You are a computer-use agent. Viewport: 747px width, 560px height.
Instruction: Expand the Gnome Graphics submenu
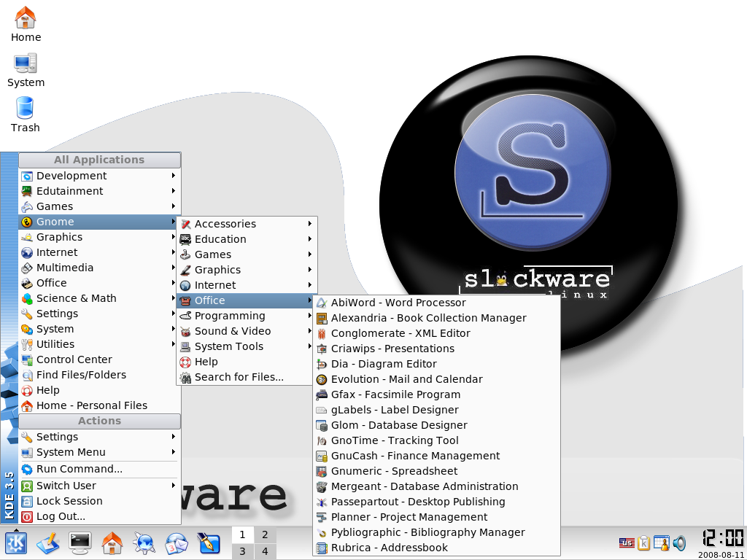tap(247, 270)
